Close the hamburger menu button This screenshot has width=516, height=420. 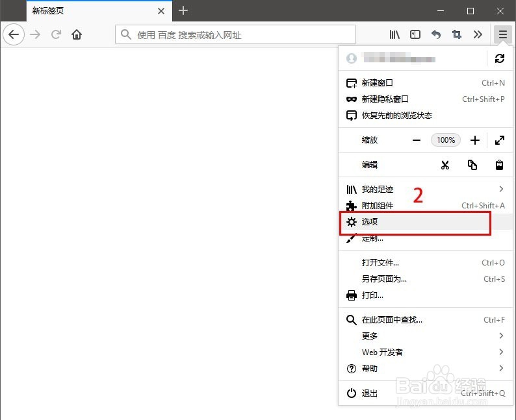(502, 34)
